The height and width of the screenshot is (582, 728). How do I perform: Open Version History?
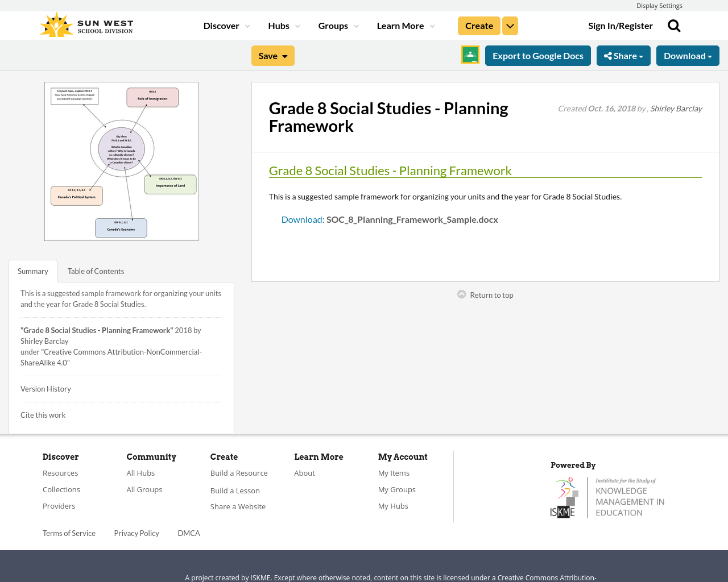[x=45, y=388]
